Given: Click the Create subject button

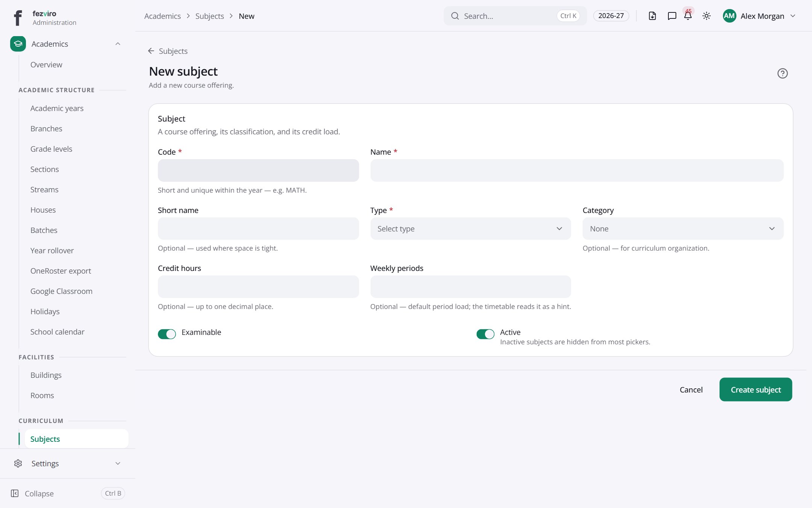Looking at the screenshot, I should [x=756, y=389].
